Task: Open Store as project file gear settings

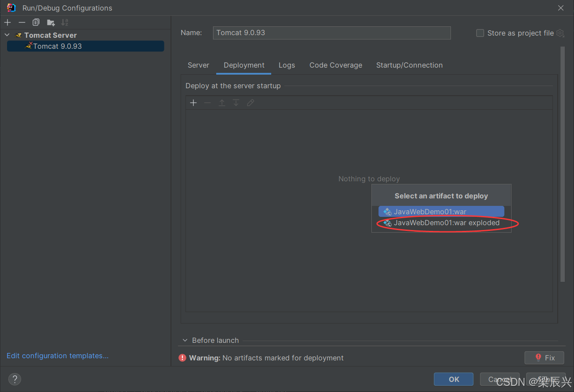Action: click(560, 33)
